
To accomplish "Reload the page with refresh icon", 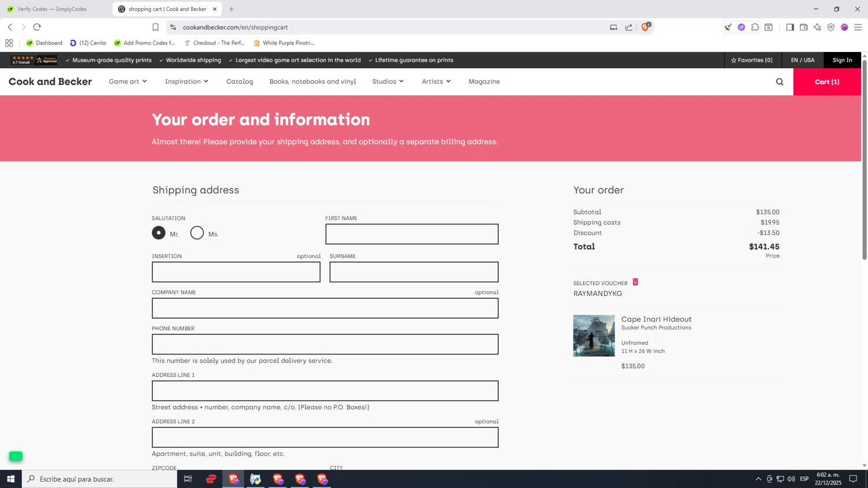I will pos(37,27).
